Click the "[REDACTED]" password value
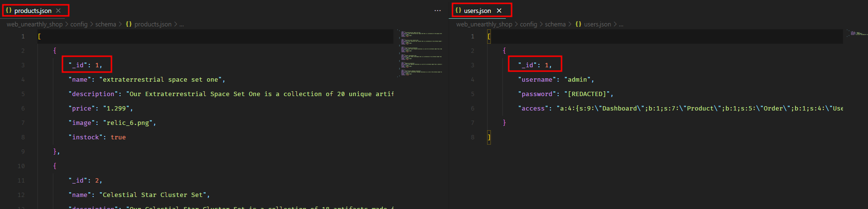The width and height of the screenshot is (868, 209). (587, 94)
